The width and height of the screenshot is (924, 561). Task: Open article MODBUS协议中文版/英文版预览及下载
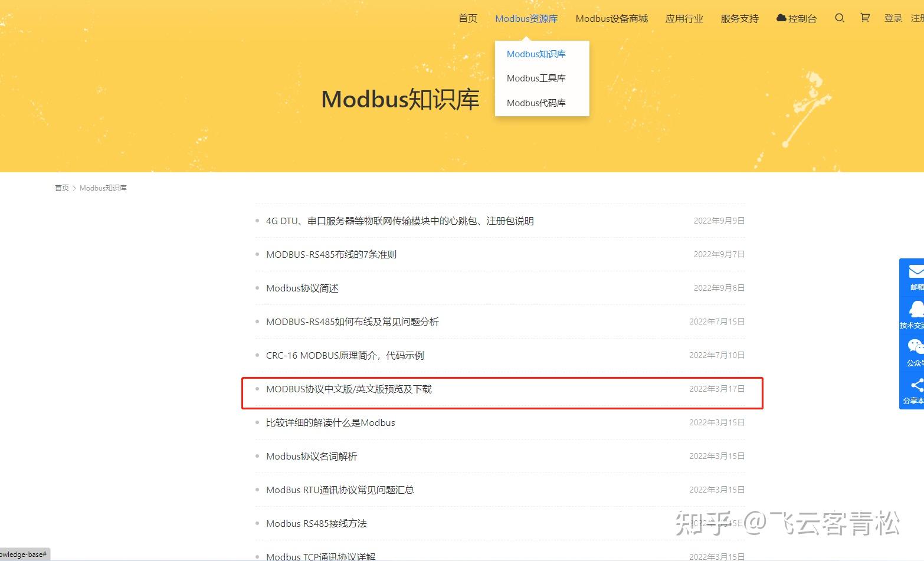pyautogui.click(x=349, y=389)
